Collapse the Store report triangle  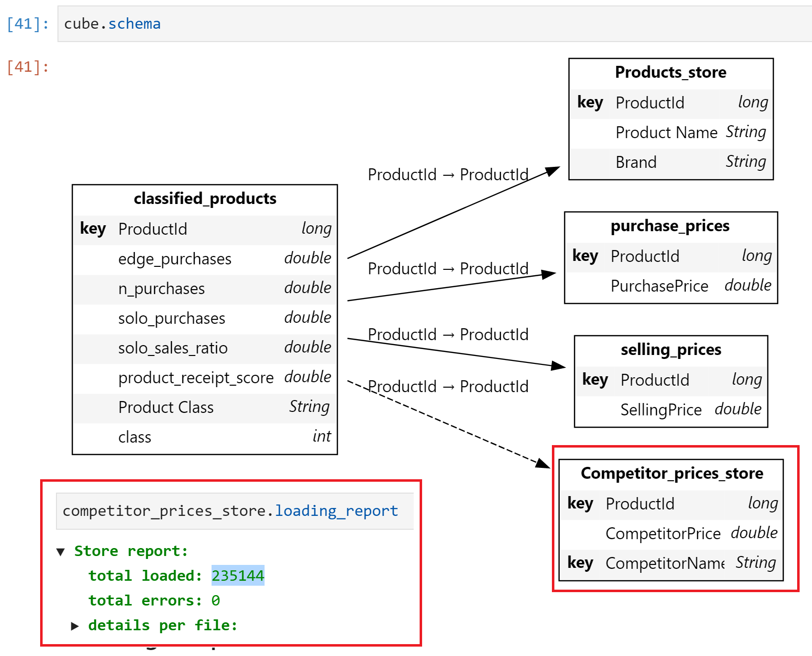(x=61, y=552)
